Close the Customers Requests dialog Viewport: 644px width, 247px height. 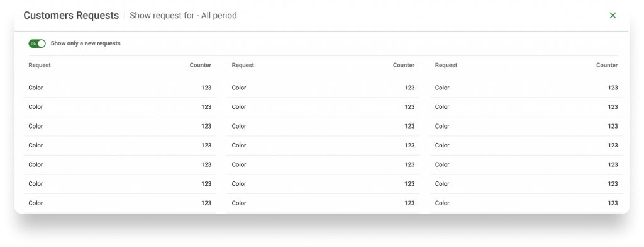(x=613, y=16)
